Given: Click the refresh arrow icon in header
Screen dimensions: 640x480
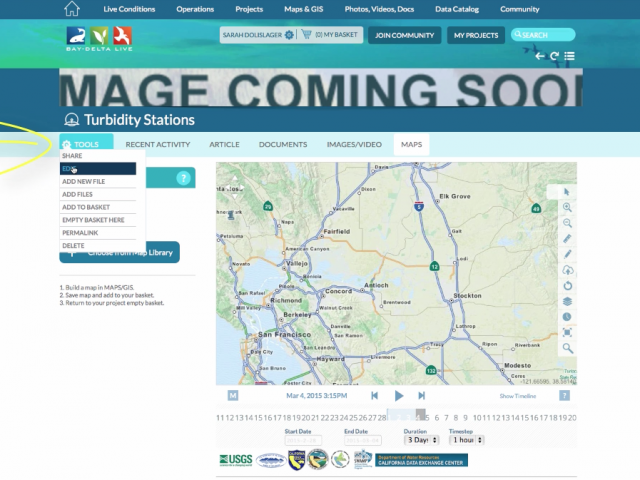Looking at the screenshot, I should tap(554, 56).
